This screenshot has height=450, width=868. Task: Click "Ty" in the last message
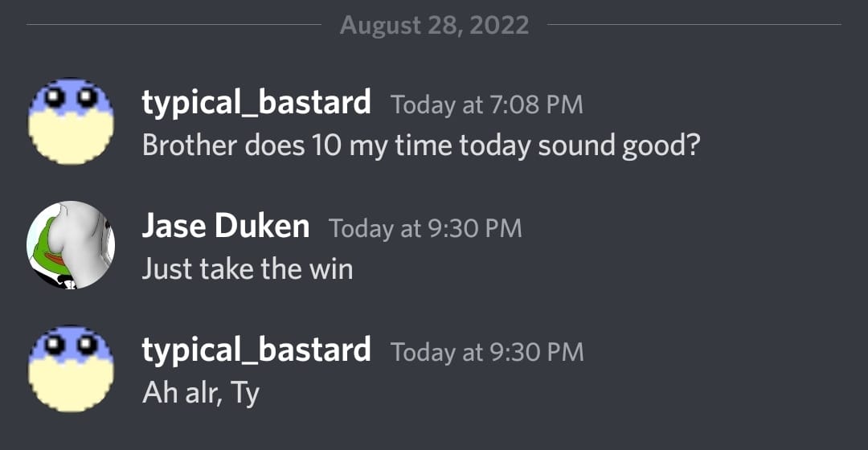pyautogui.click(x=244, y=394)
